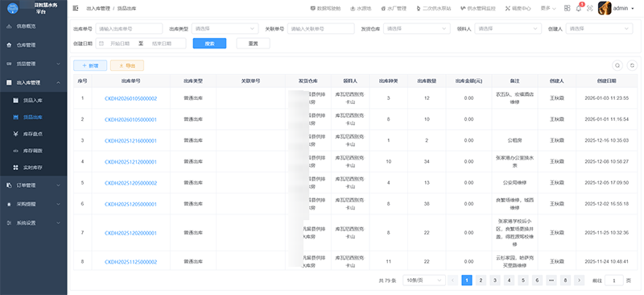Go to pagination page 2
Screen dimensions: 644x295
pos(481,280)
